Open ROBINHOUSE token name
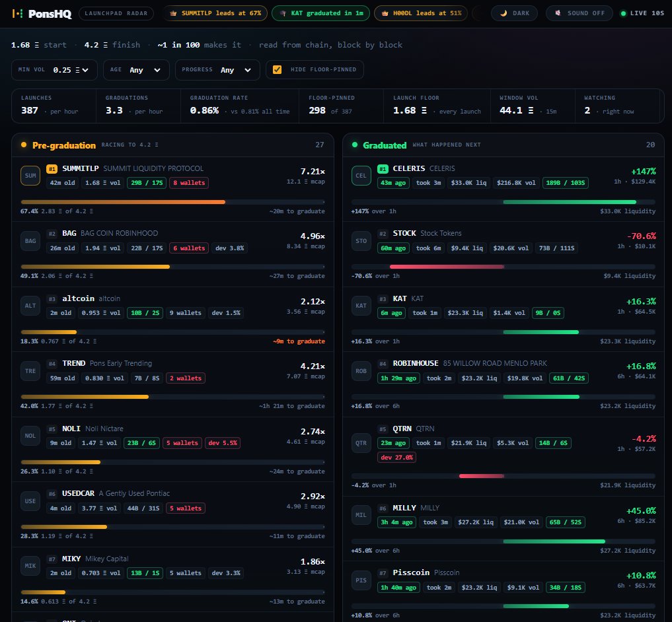The width and height of the screenshot is (672, 622). tap(416, 363)
